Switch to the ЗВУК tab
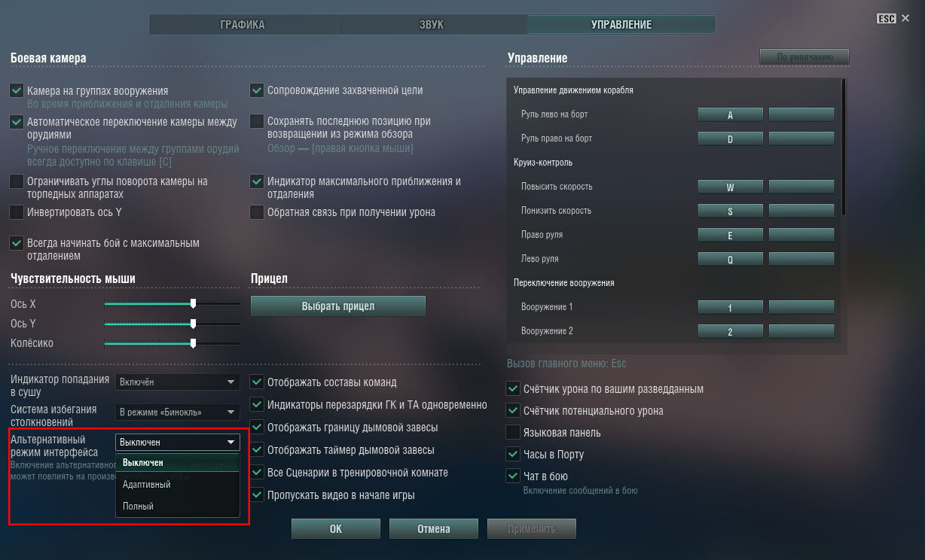Screen dimensions: 925x560 (x=432, y=25)
